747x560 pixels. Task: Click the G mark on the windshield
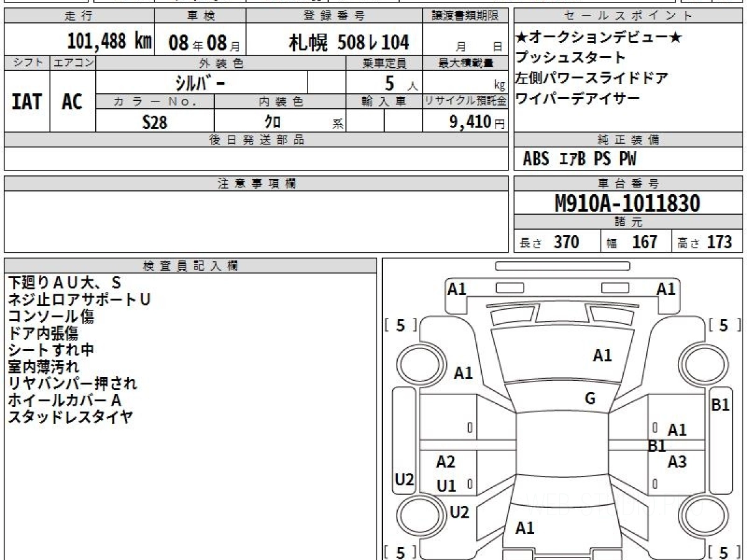(590, 399)
